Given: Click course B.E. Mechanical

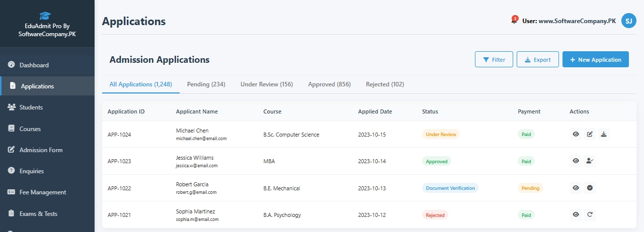Looking at the screenshot, I should [282, 188].
